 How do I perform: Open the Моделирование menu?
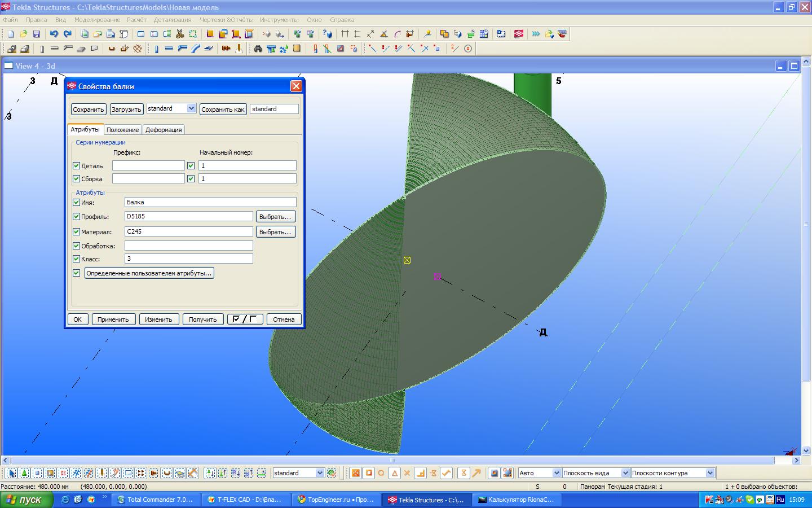[97, 20]
